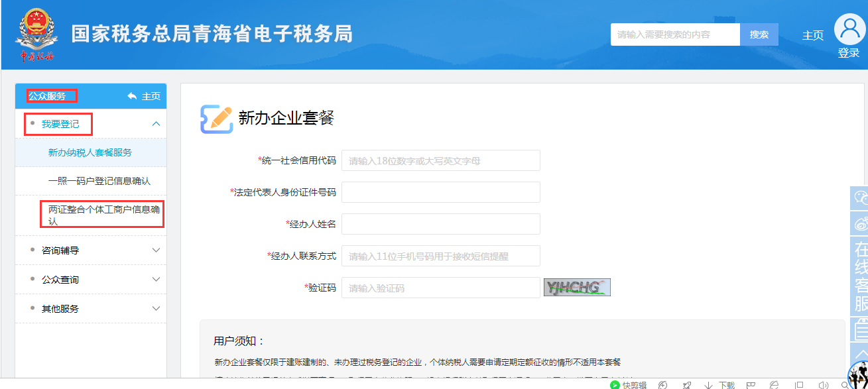Expand the 公众查询 section
The width and height of the screenshot is (868, 389).
90,280
